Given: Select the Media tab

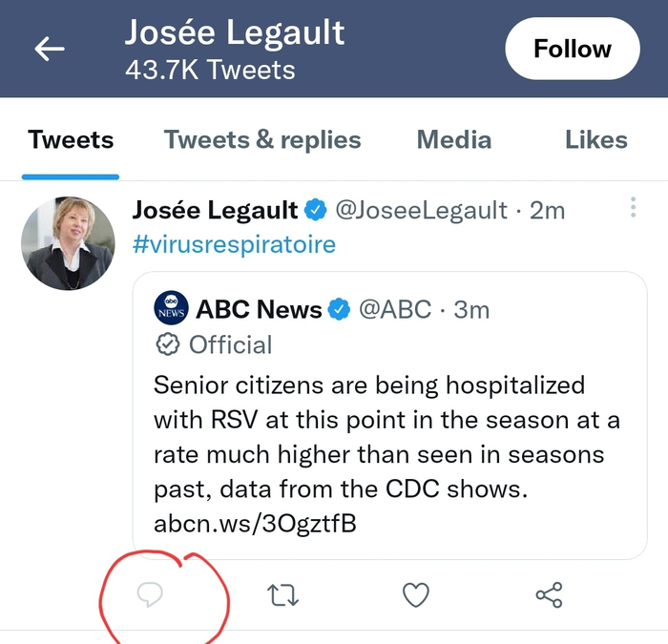Looking at the screenshot, I should 454,140.
